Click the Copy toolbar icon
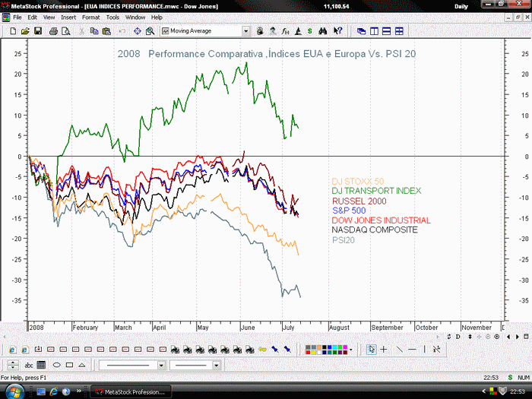The width and height of the screenshot is (532, 399). [x=94, y=31]
